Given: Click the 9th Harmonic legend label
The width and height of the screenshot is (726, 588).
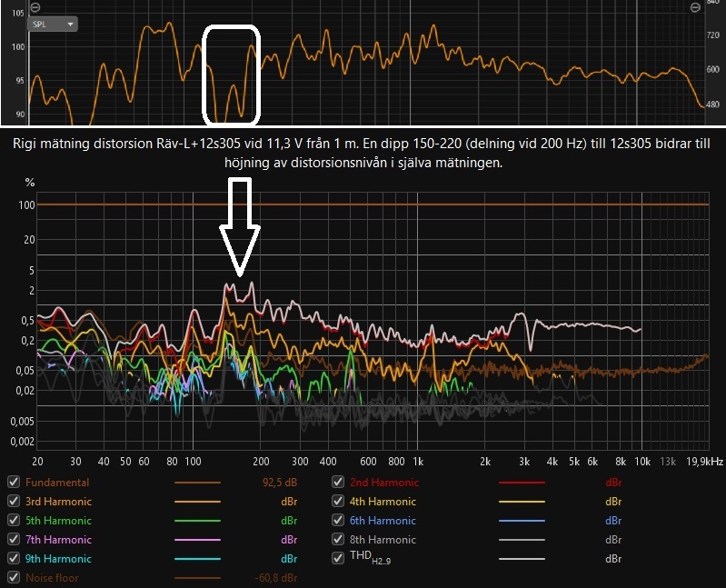Looking at the screenshot, I should [58, 559].
